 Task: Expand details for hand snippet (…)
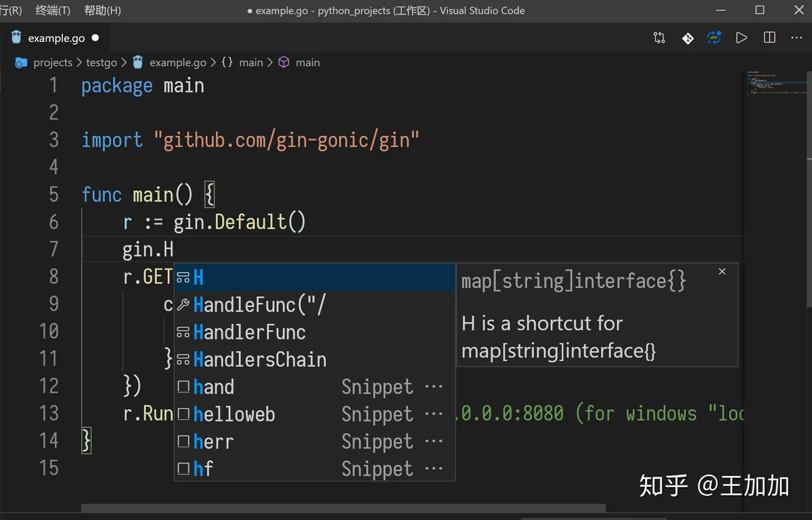click(433, 387)
